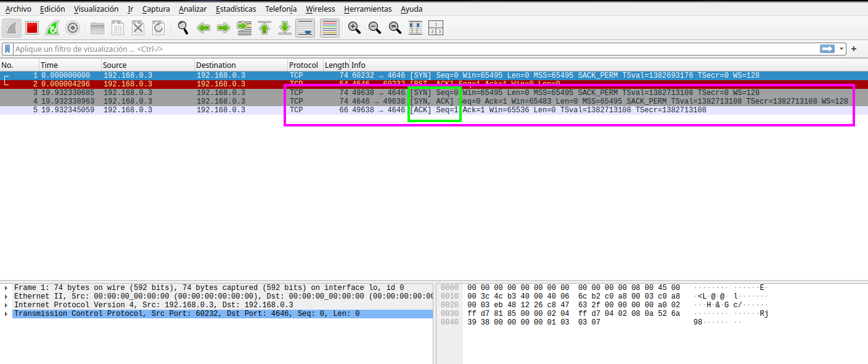Open the Telefonía menu
Screen dimensions: 868x364
tap(280, 9)
